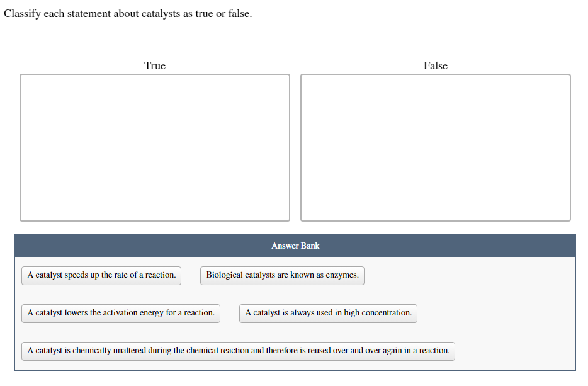588x386 pixels.
Task: Click the "Biological catalysts are known as enzymes" answer tile
Action: [x=282, y=275]
